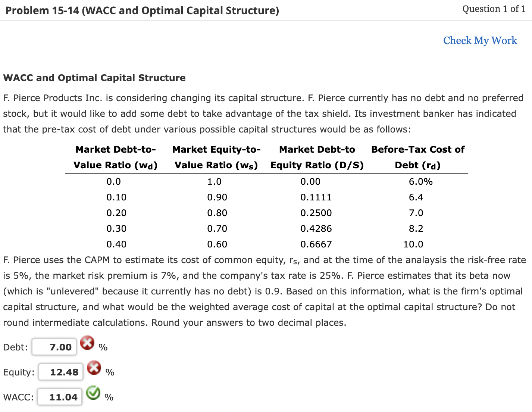532x412 pixels.
Task: Click the cost of debt value '10.0'
Action: point(413,244)
